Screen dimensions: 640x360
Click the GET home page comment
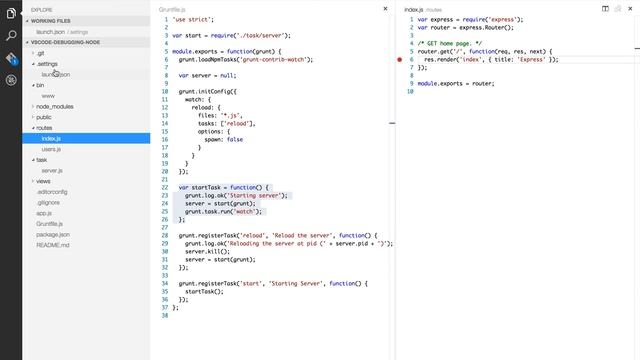[449, 44]
